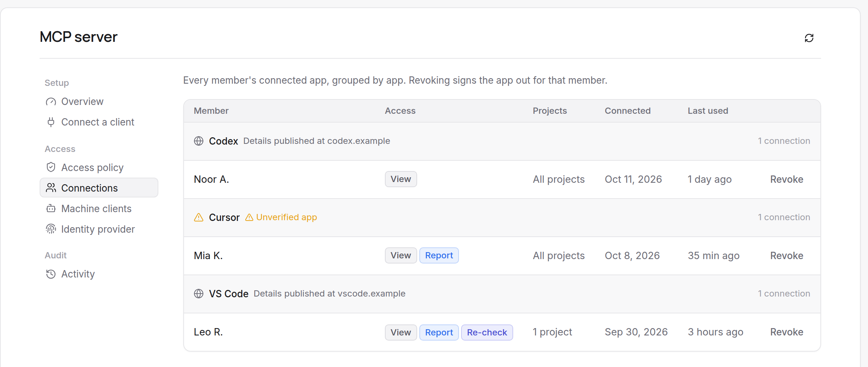868x367 pixels.
Task: Click the Unverified app label on Cursor
Action: (287, 217)
